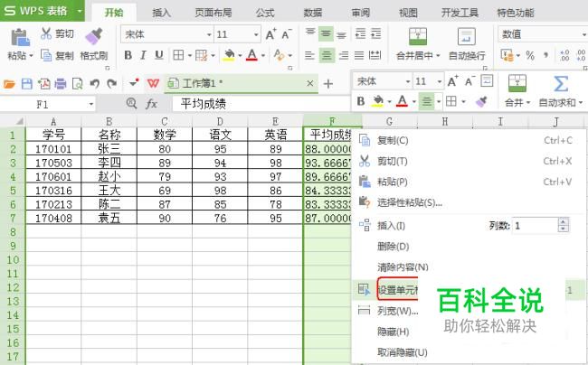
Task: Switch to the 页面布局 ribbon tab
Action: point(213,13)
